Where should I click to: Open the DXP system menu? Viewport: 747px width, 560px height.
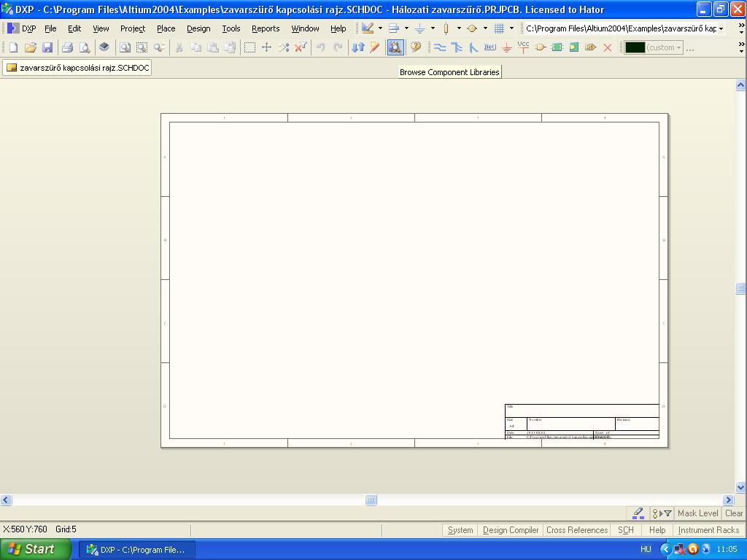click(x=23, y=28)
